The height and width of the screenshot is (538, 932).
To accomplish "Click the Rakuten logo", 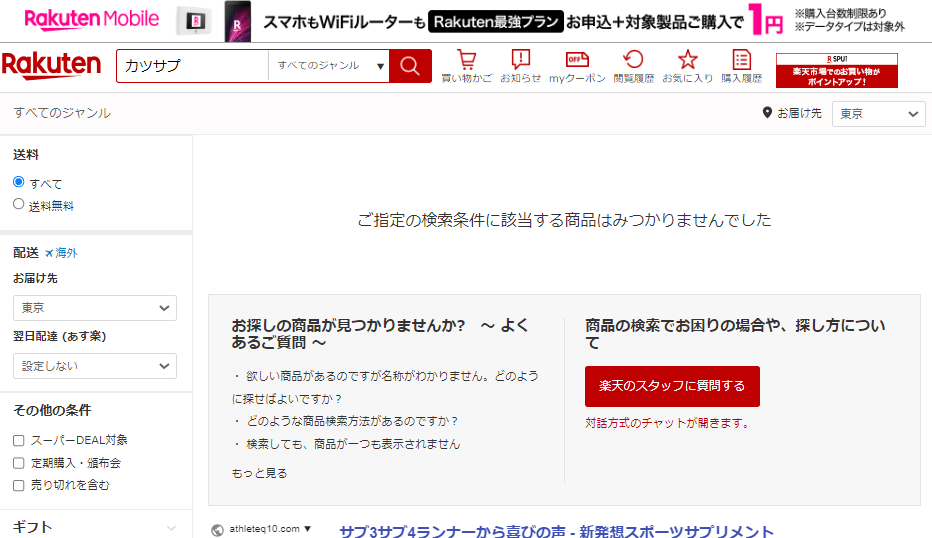I will pyautogui.click(x=52, y=65).
